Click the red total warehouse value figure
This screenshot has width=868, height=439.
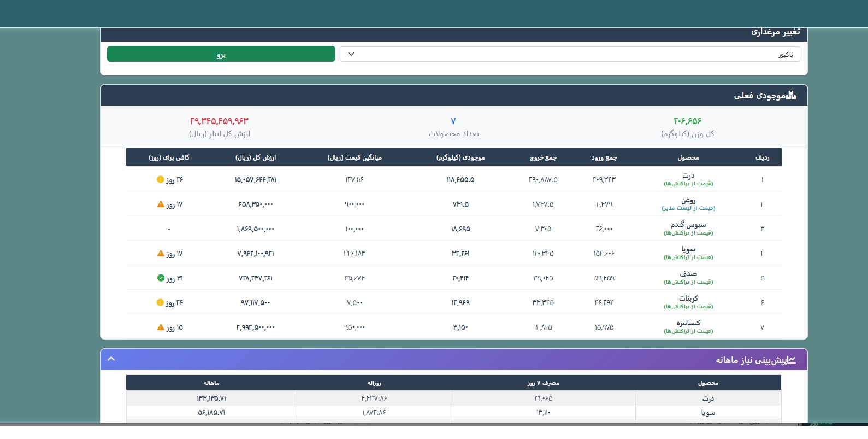click(219, 121)
